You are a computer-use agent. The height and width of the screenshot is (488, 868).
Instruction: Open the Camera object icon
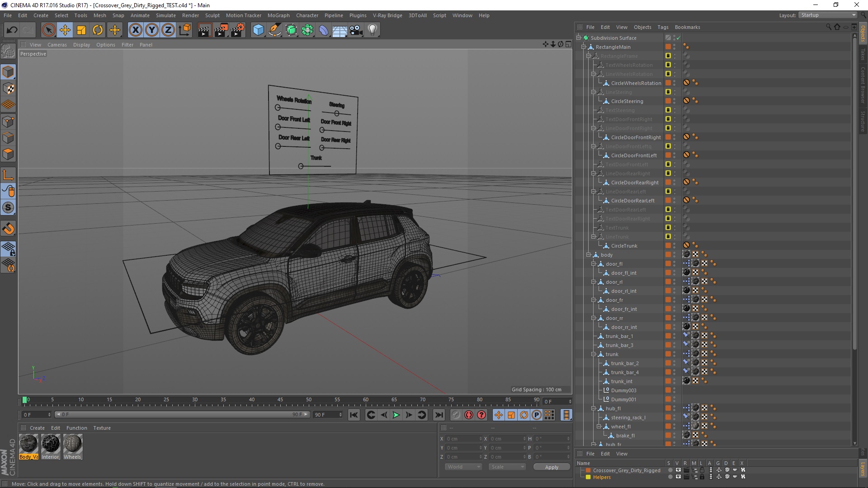(356, 30)
